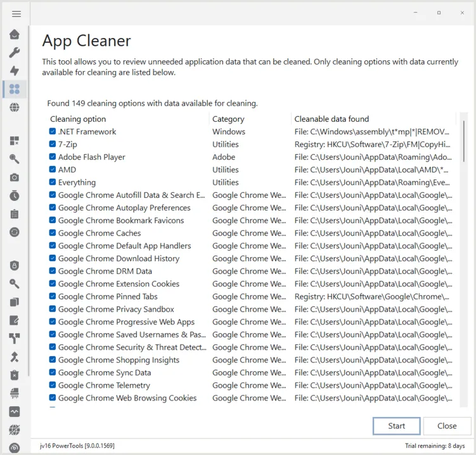The height and width of the screenshot is (455, 476).
Task: Click the Trial remaining 8 days status text
Action: pos(435,445)
